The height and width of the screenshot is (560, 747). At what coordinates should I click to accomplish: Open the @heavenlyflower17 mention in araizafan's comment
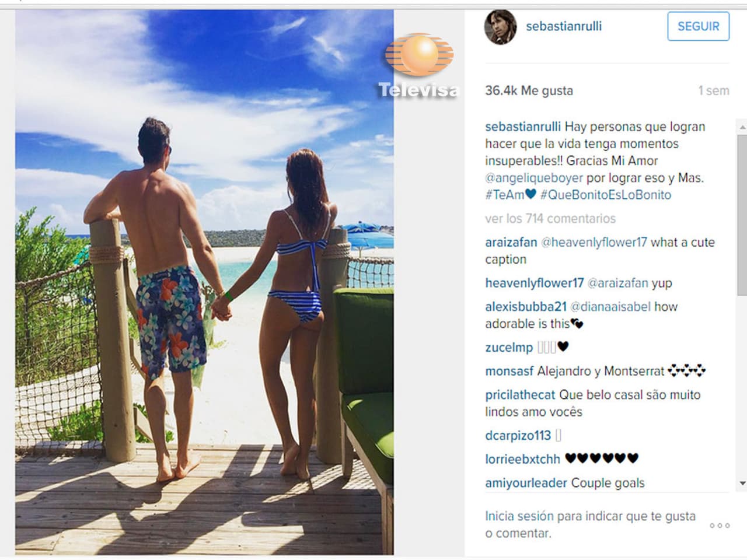tap(594, 242)
